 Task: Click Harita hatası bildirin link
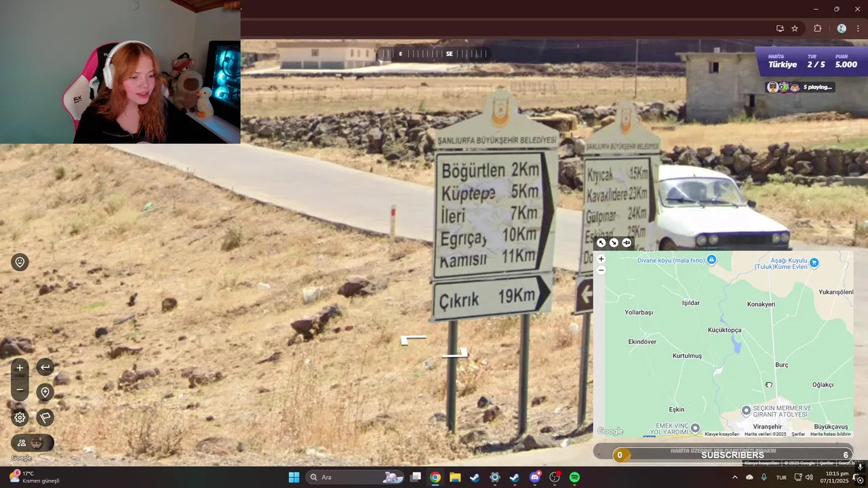[830, 434]
